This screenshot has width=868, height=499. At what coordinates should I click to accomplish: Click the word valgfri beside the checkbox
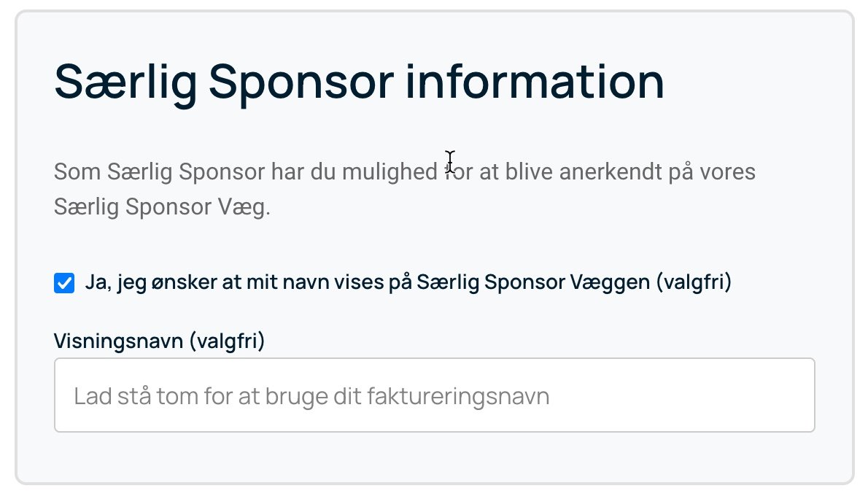coord(694,282)
